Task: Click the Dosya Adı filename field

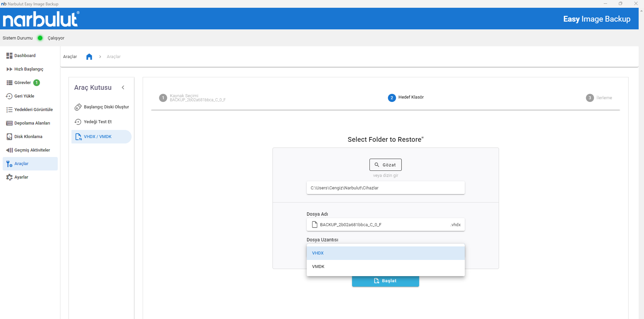Action: (382, 225)
